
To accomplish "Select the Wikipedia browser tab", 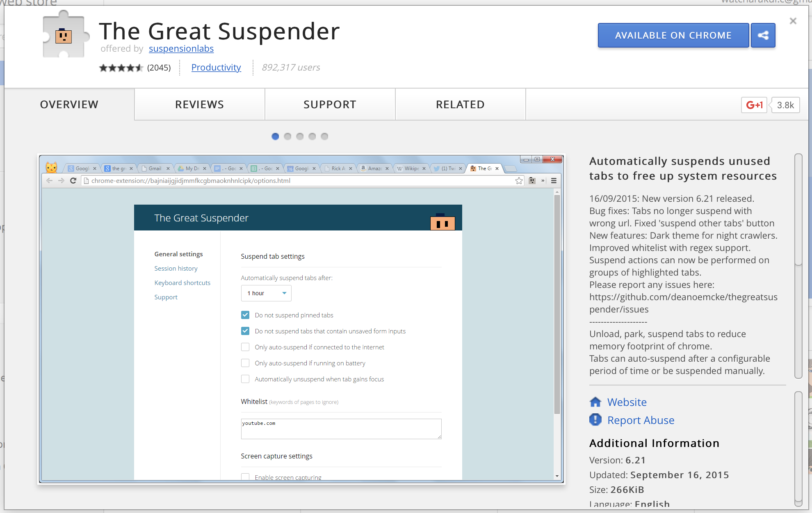I will (x=412, y=169).
